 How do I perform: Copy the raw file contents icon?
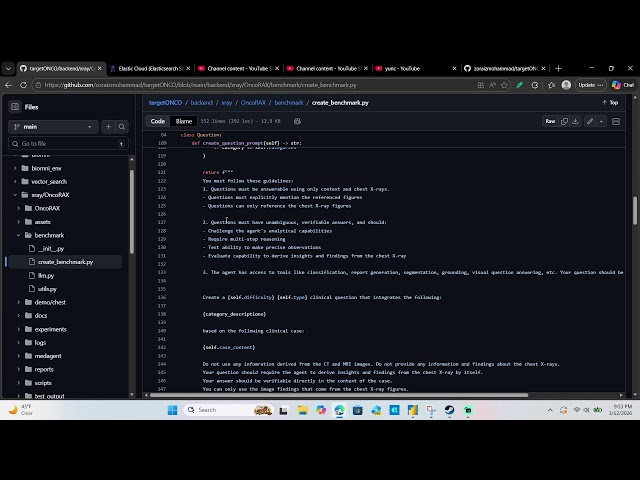[564, 121]
